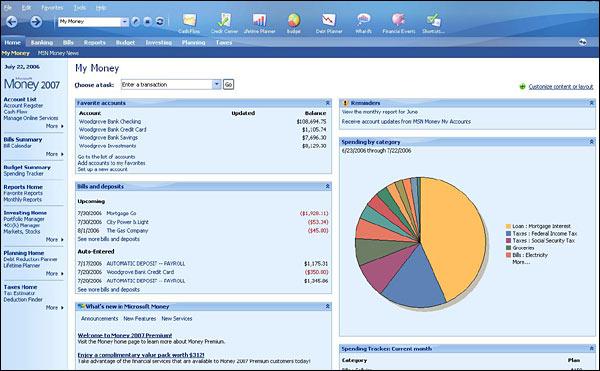600x371 pixels.
Task: Open the Favorites menu
Action: pyautogui.click(x=52, y=7)
